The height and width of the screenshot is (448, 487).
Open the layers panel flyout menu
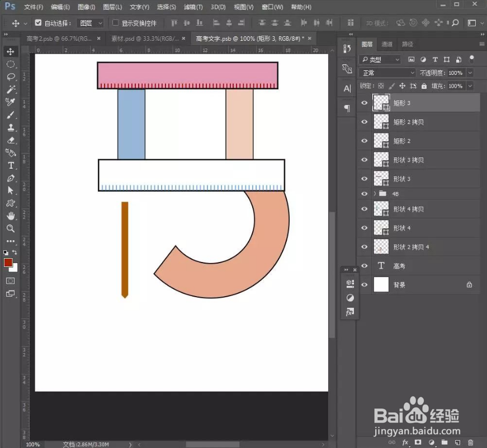click(x=482, y=44)
